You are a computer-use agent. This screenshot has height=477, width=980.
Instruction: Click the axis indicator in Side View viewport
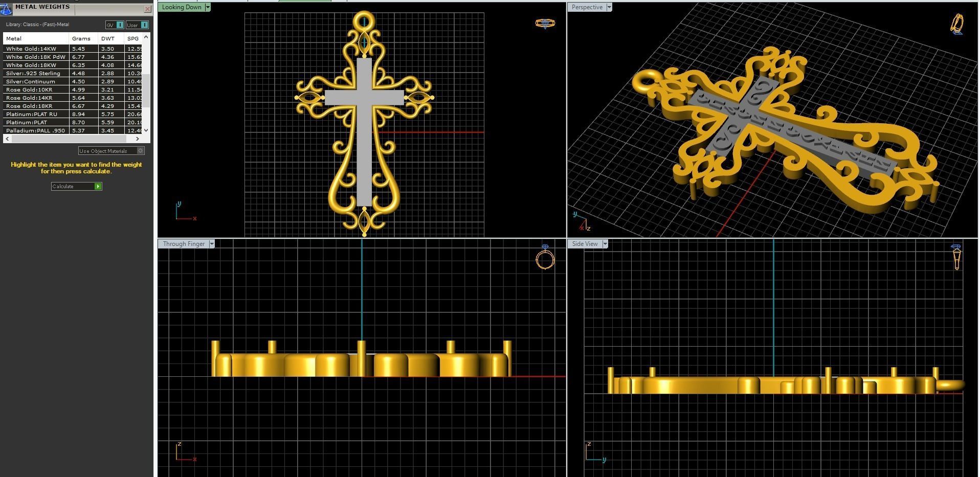tap(595, 452)
